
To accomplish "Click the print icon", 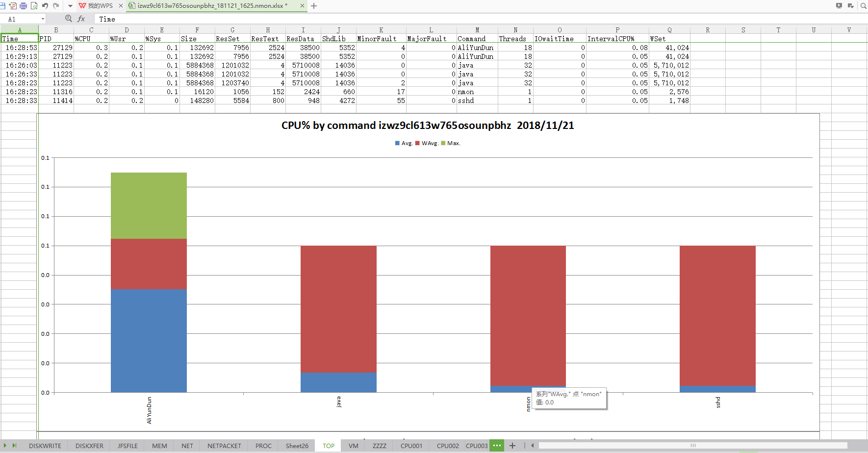I will [x=23, y=6].
